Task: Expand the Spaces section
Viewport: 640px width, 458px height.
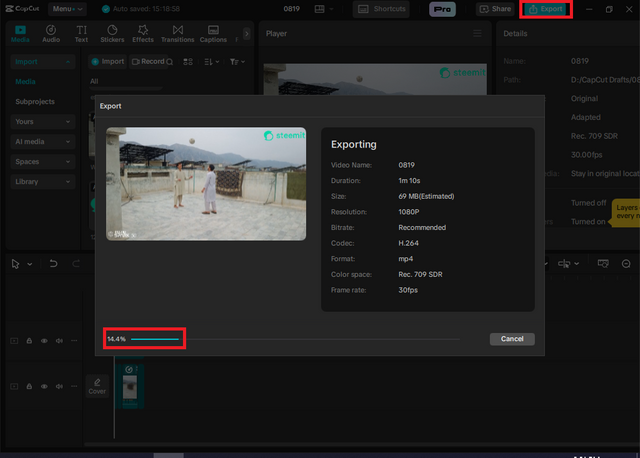Action: [x=43, y=162]
